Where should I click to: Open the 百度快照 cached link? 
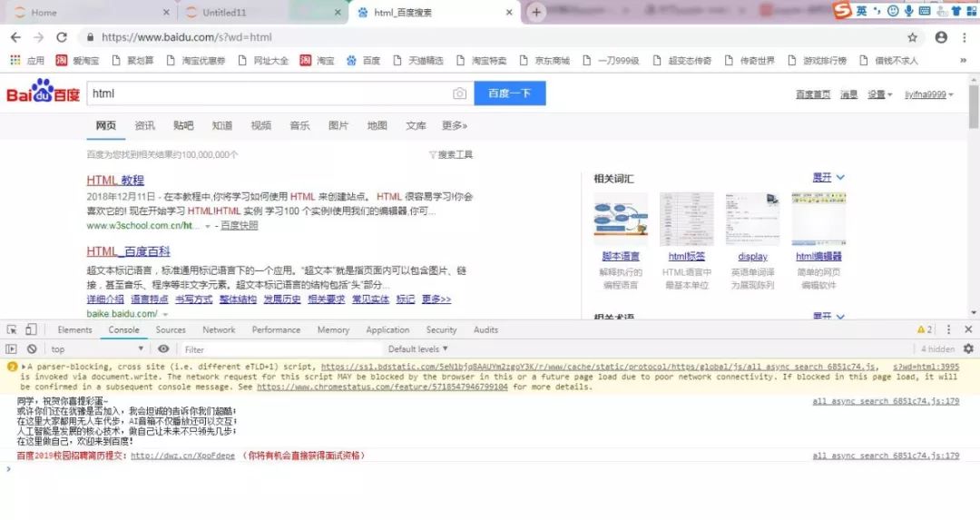tap(239, 226)
